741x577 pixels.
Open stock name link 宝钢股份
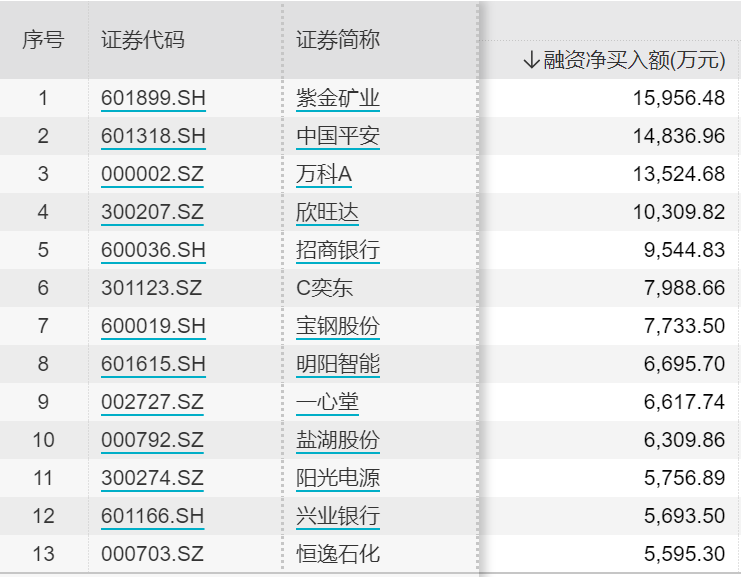pyautogui.click(x=338, y=326)
